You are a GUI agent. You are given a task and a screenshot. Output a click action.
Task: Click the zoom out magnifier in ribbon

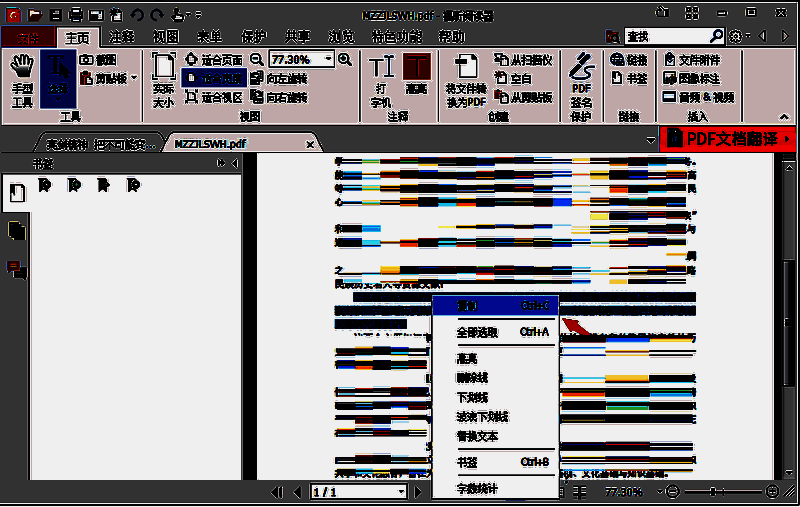(257, 60)
